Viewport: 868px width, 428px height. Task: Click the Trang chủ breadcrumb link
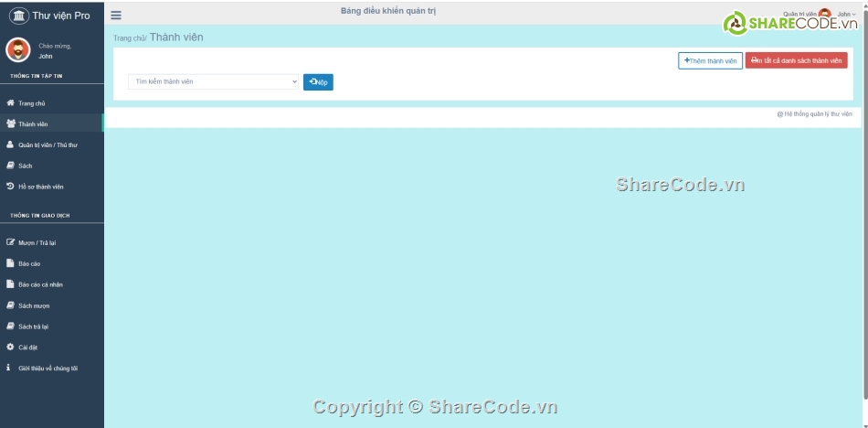[x=129, y=38]
